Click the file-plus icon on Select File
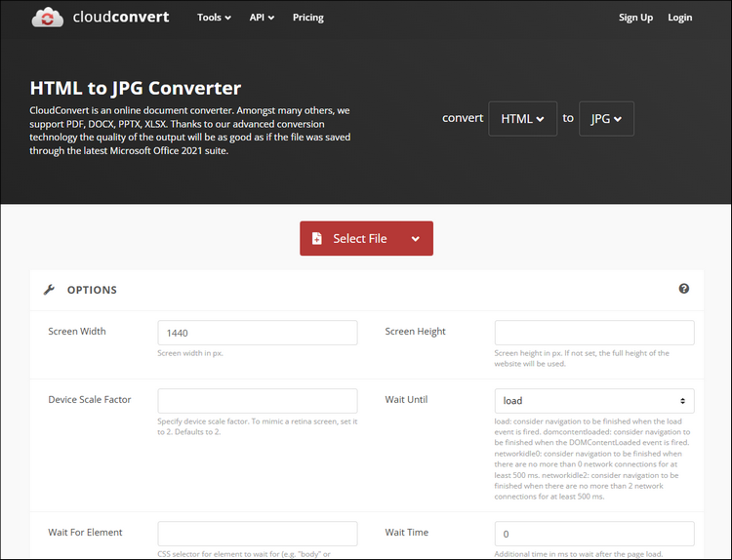Screen dimensions: 732x560 [x=316, y=238]
